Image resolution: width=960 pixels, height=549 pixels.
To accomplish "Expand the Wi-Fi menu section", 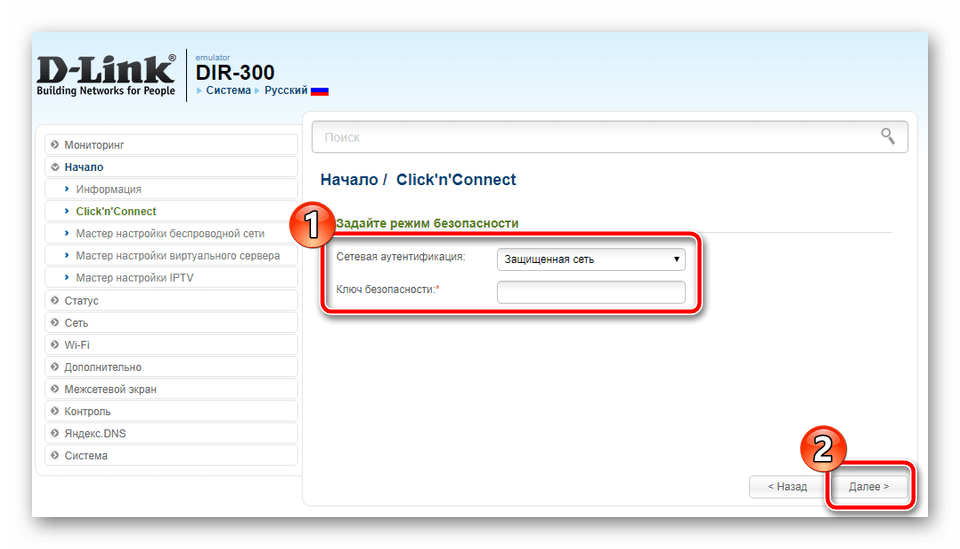I will point(171,345).
